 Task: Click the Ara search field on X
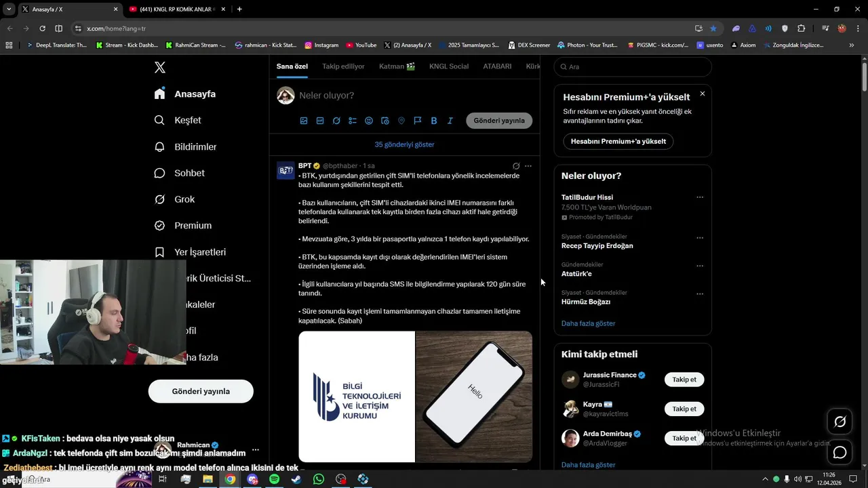(633, 67)
